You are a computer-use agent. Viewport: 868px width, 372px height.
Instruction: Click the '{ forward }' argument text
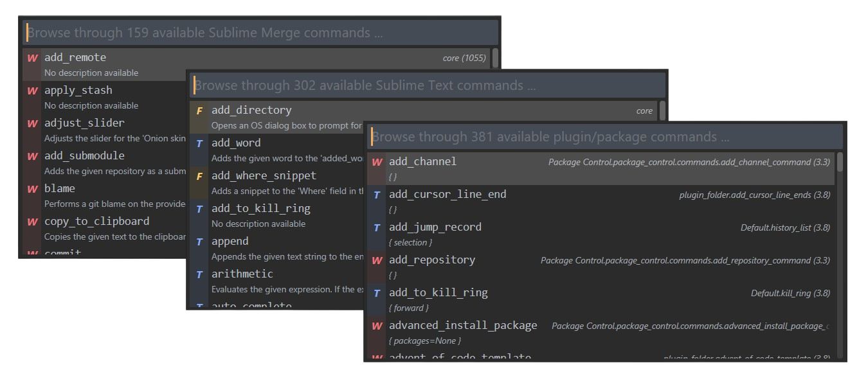point(409,308)
